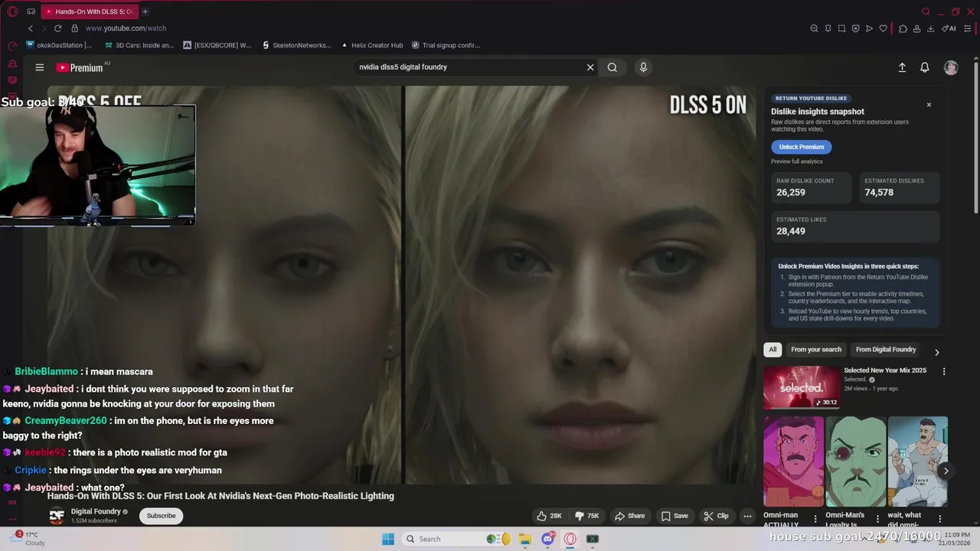The image size is (980, 551).
Task: Subscribe to Digital Foundry channel
Action: coord(161,516)
